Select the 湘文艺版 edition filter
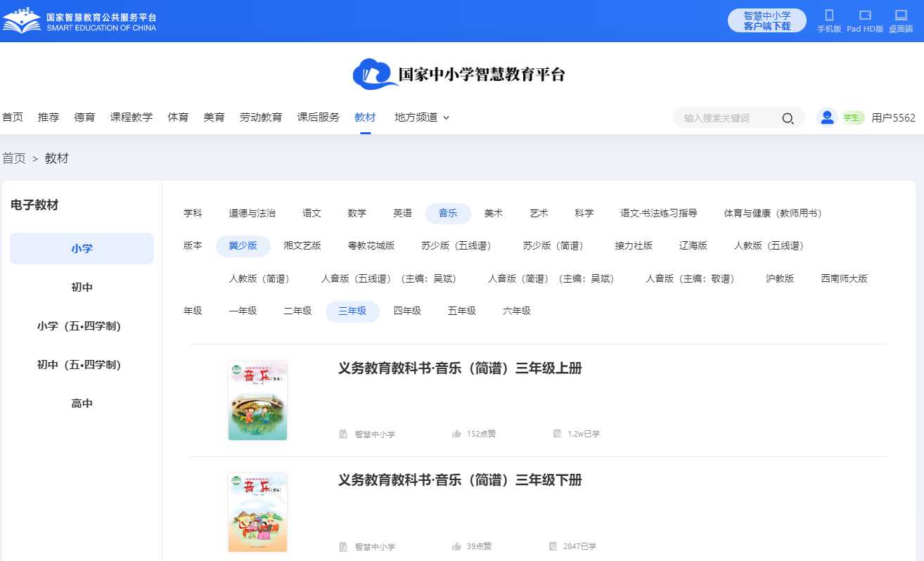The image size is (924, 561). (302, 246)
